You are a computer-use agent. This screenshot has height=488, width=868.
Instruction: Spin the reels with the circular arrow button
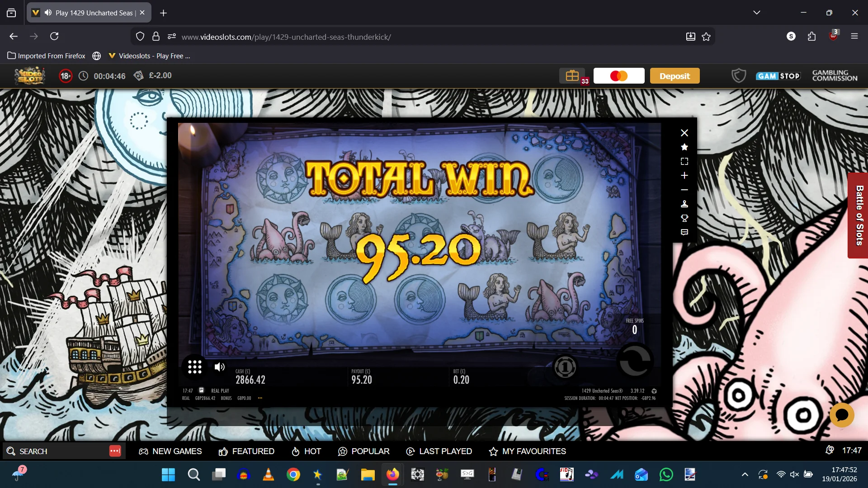click(x=635, y=361)
